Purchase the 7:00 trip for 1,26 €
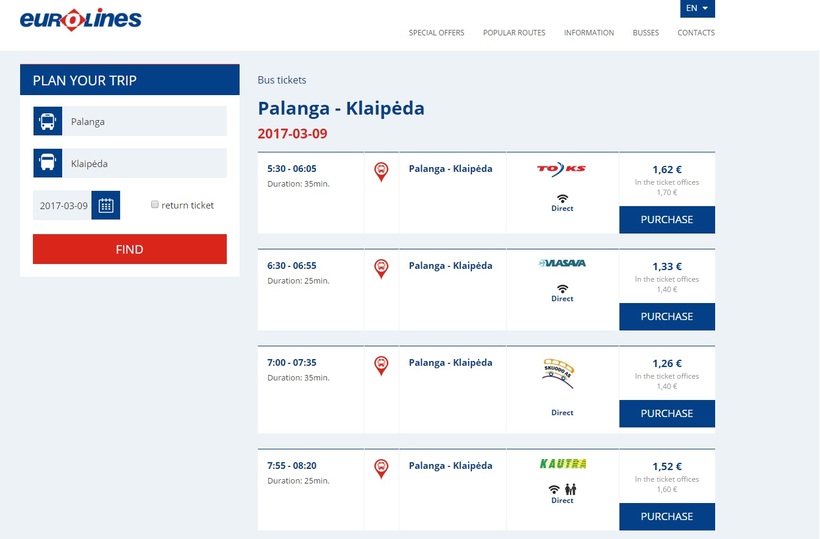 point(666,414)
